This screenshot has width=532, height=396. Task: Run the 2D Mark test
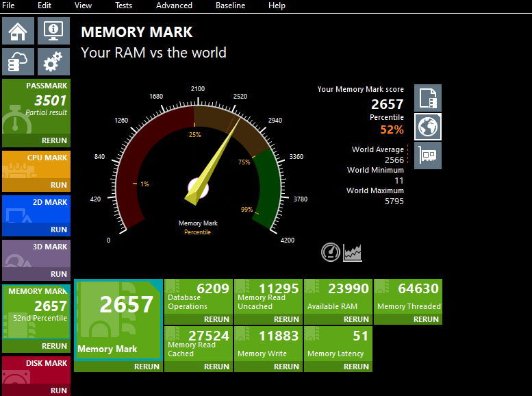point(59,230)
